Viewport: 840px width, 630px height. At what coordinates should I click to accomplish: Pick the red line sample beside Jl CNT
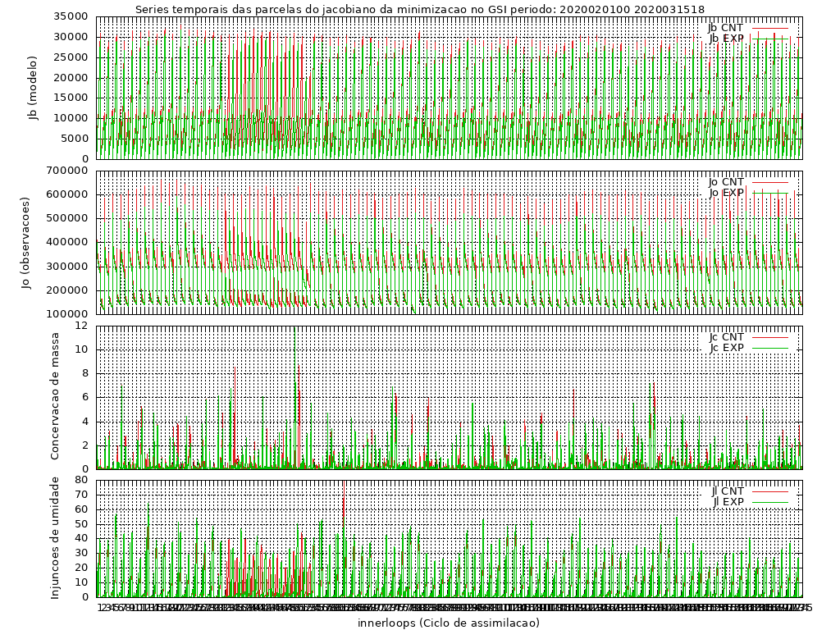pos(770,491)
